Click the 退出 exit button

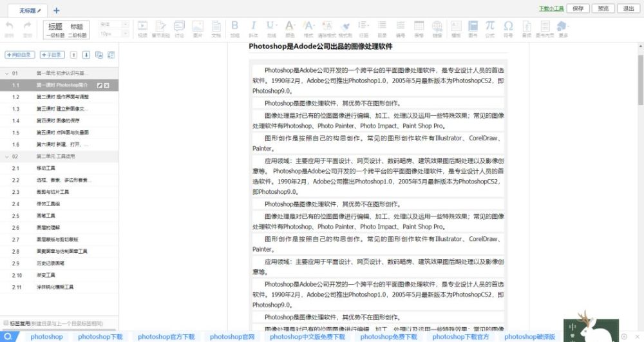(629, 8)
